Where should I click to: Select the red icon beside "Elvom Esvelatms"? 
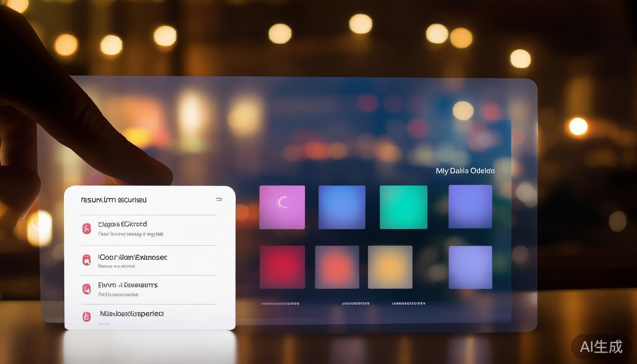(86, 289)
